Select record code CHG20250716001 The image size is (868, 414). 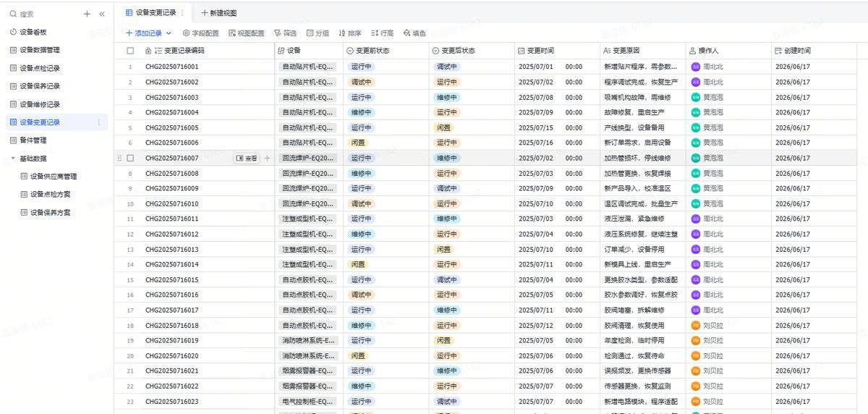pos(171,67)
